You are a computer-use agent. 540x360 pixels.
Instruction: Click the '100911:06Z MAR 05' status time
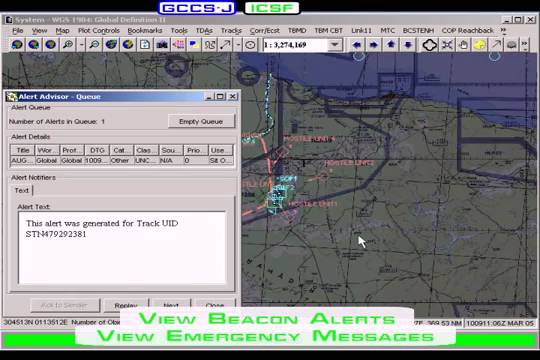pos(500,323)
